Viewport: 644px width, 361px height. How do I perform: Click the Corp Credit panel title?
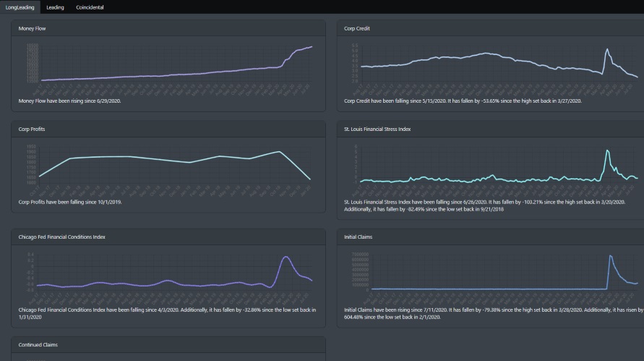[357, 28]
